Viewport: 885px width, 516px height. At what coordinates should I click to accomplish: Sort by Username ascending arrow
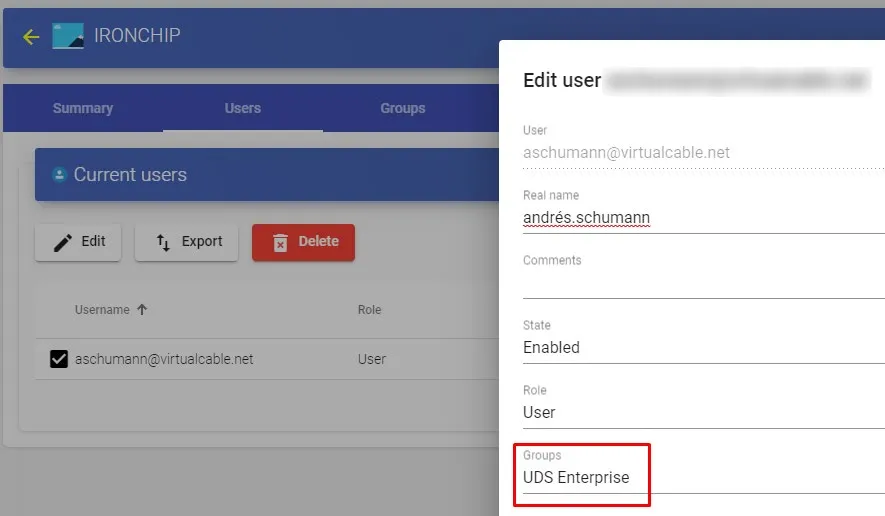(142, 309)
